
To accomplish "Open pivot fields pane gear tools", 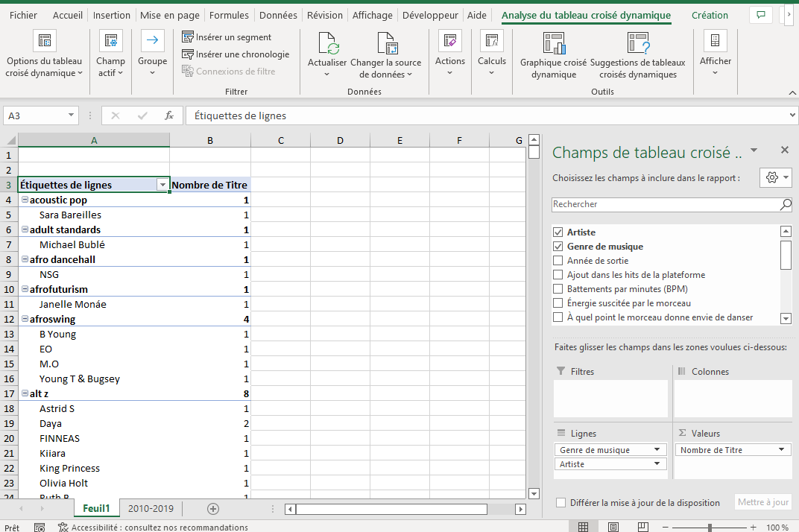I will pos(775,177).
